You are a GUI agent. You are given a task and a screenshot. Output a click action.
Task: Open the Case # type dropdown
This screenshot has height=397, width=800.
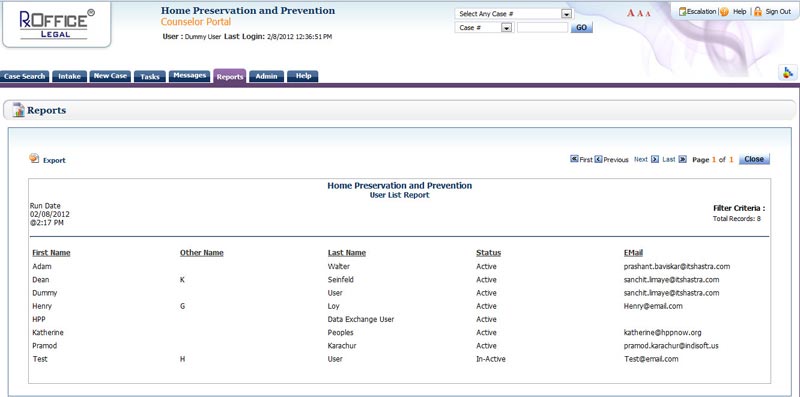[506, 28]
